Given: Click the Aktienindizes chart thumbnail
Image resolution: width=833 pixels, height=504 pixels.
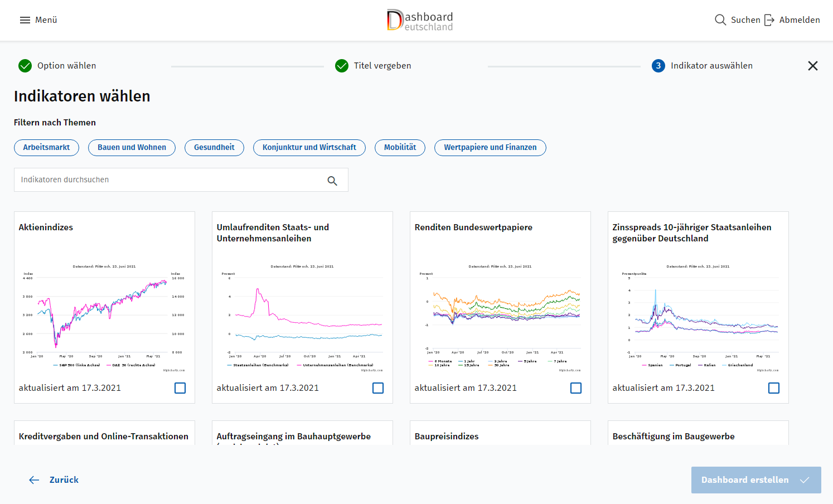Looking at the screenshot, I should pos(104,318).
